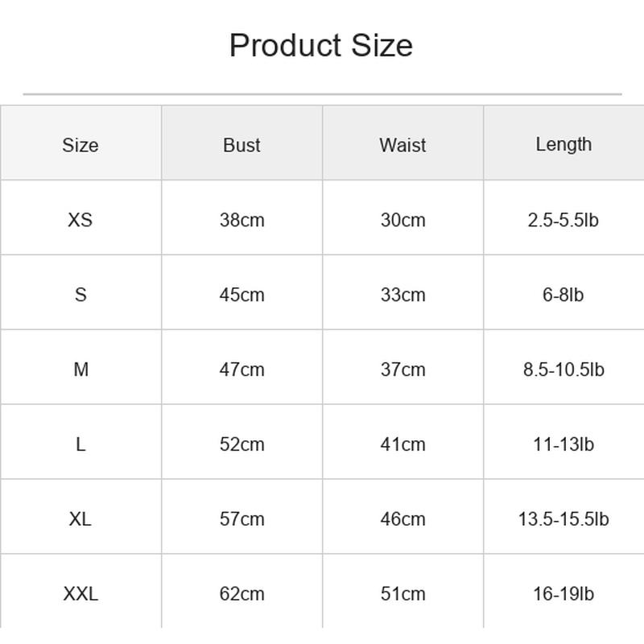Click the 8.5-10.5lb cell

[x=564, y=367]
